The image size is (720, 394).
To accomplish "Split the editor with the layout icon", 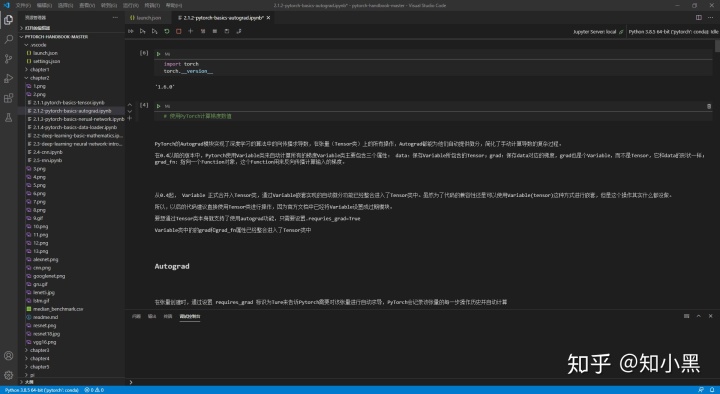I will [698, 17].
